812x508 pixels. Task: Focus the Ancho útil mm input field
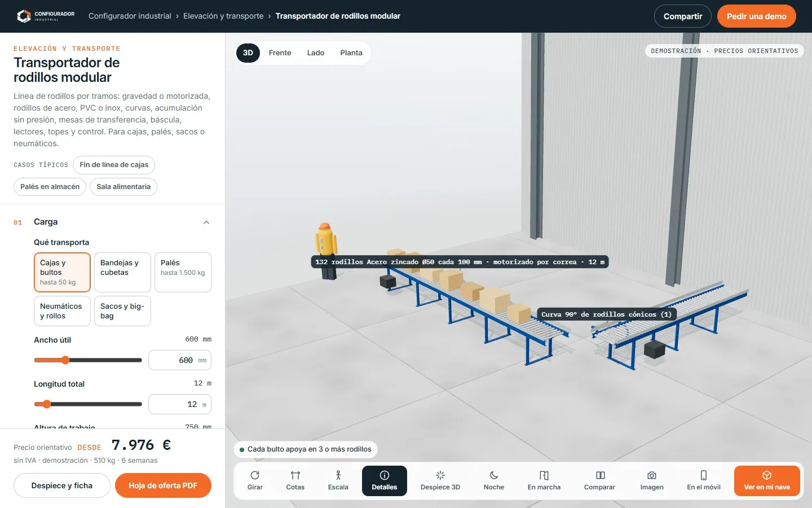tap(180, 360)
